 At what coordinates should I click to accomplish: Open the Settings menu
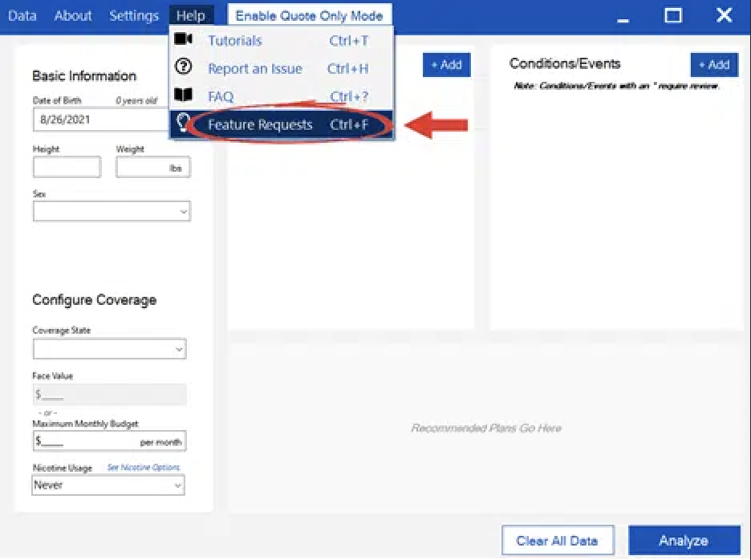click(133, 15)
